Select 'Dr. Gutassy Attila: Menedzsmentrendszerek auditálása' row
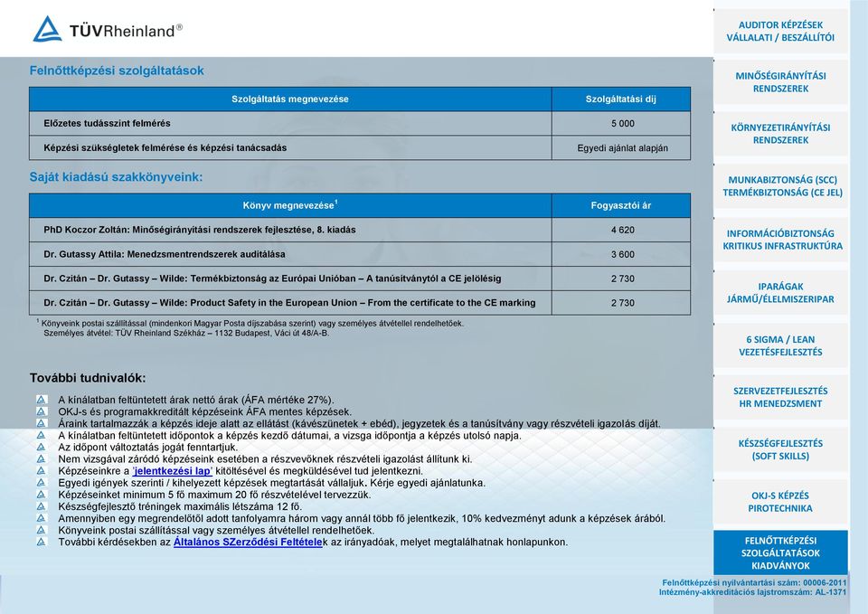 [x=360, y=254]
